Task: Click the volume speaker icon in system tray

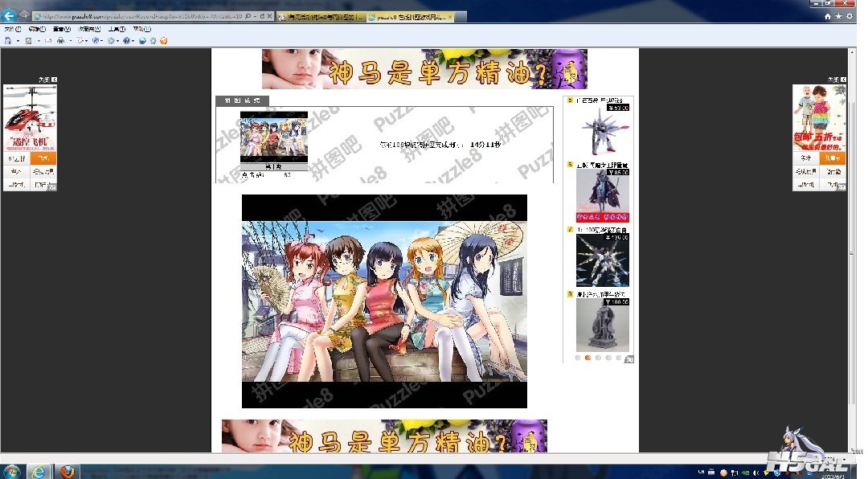Action: pyautogui.click(x=755, y=473)
